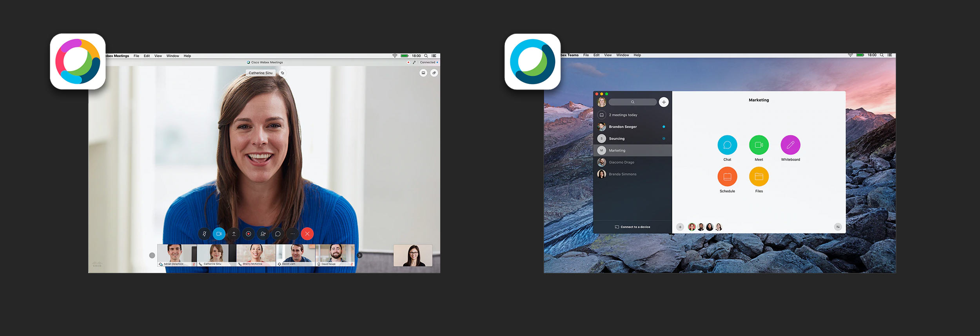Select Adrian Delamico's video thumbnail
This screenshot has width=980, height=336.
(177, 255)
